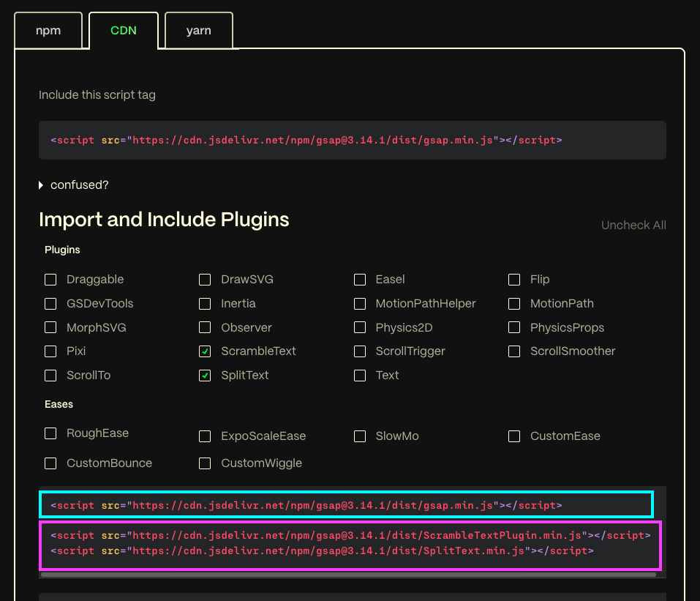
Task: Click the horizontal scrollbar under plugin code
Action: (x=347, y=575)
